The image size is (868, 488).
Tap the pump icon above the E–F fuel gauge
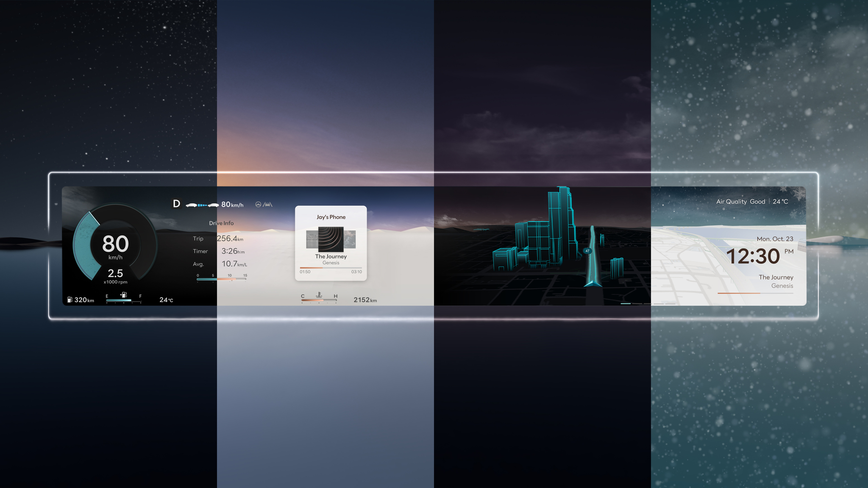tap(123, 295)
